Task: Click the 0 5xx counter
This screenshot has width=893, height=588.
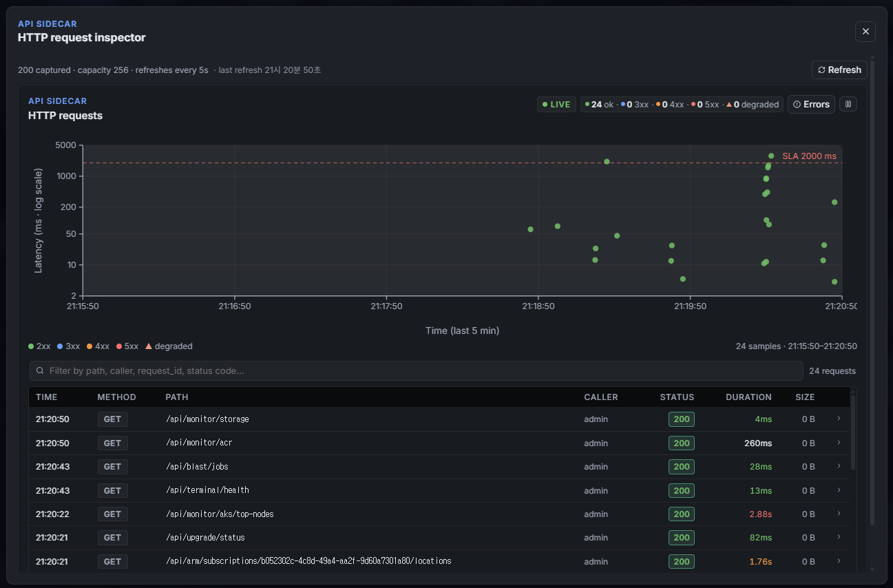Action: pos(705,105)
